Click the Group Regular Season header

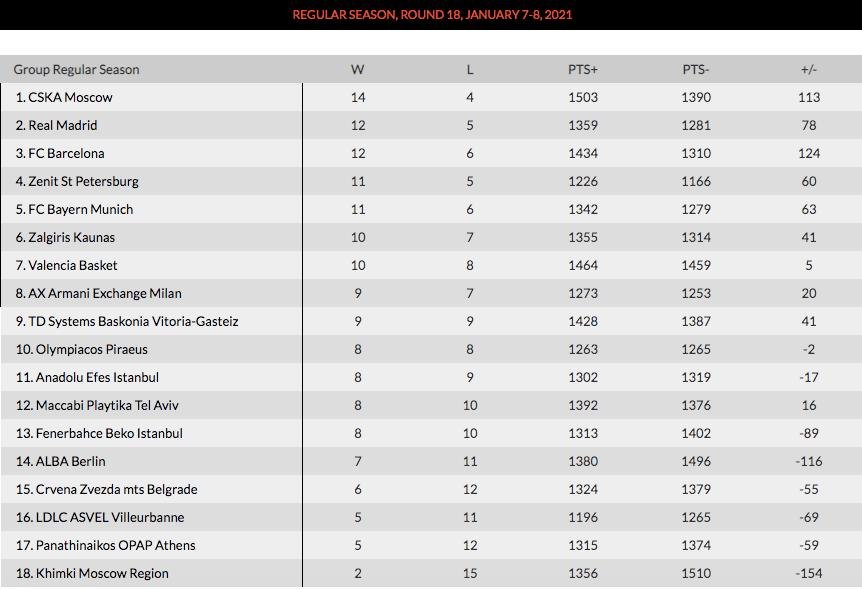click(x=76, y=70)
